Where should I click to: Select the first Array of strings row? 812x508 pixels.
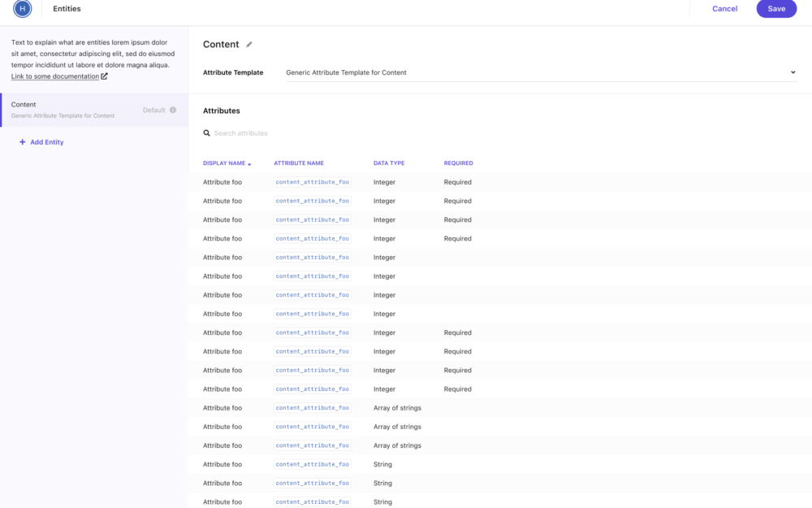(x=397, y=408)
